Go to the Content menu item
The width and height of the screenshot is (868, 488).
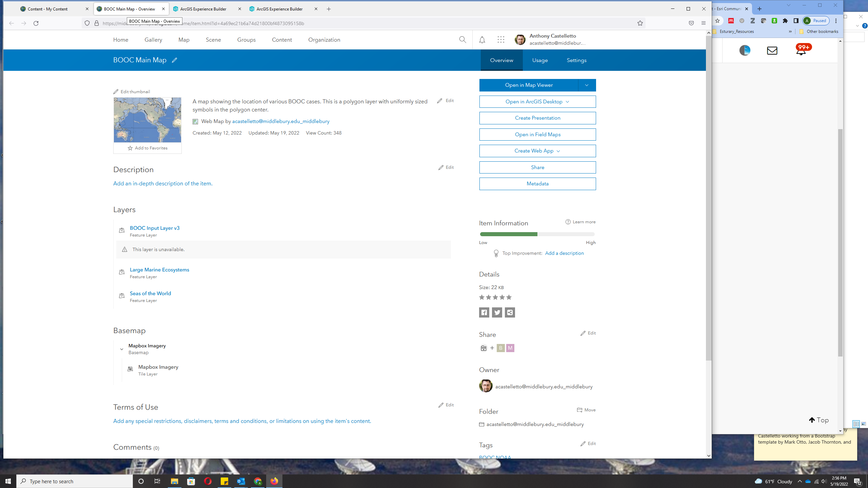click(x=282, y=40)
